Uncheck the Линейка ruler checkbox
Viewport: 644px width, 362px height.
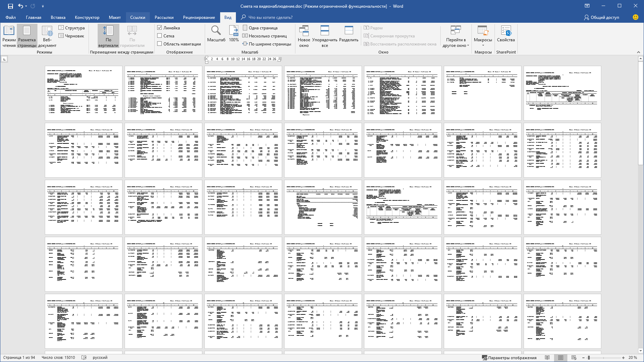(160, 28)
